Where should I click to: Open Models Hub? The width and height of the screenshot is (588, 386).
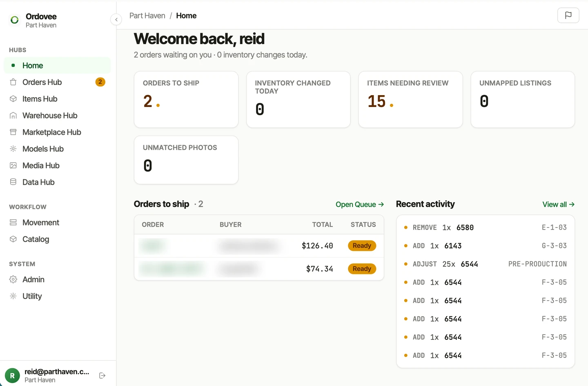click(57, 149)
